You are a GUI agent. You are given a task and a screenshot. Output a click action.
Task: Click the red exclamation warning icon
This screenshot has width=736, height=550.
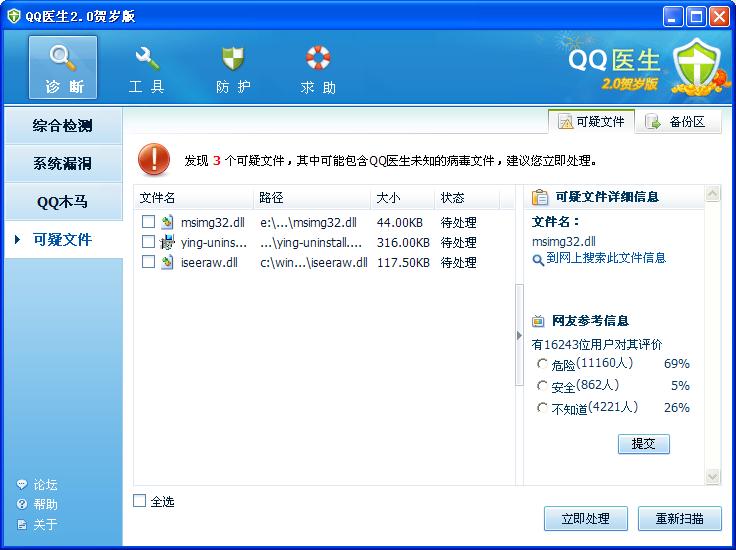(x=154, y=160)
